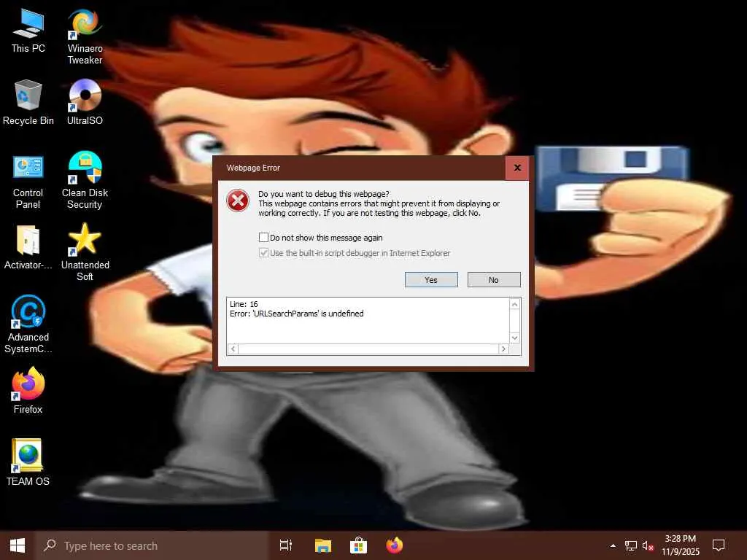Select the UltraISO desktop shortcut
Viewport: 747px width, 560px height.
click(85, 102)
